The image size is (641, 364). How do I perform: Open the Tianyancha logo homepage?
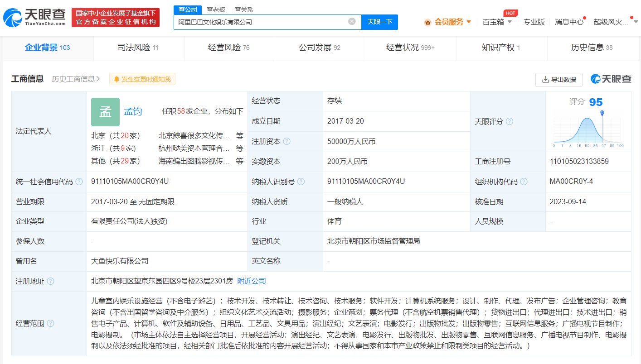coord(34,17)
